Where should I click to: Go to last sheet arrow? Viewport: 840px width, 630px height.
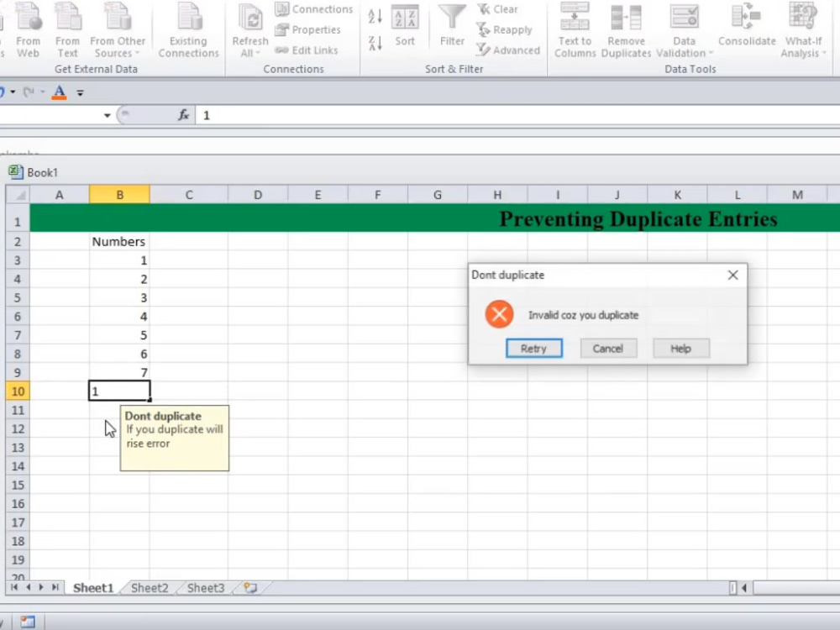[55, 588]
